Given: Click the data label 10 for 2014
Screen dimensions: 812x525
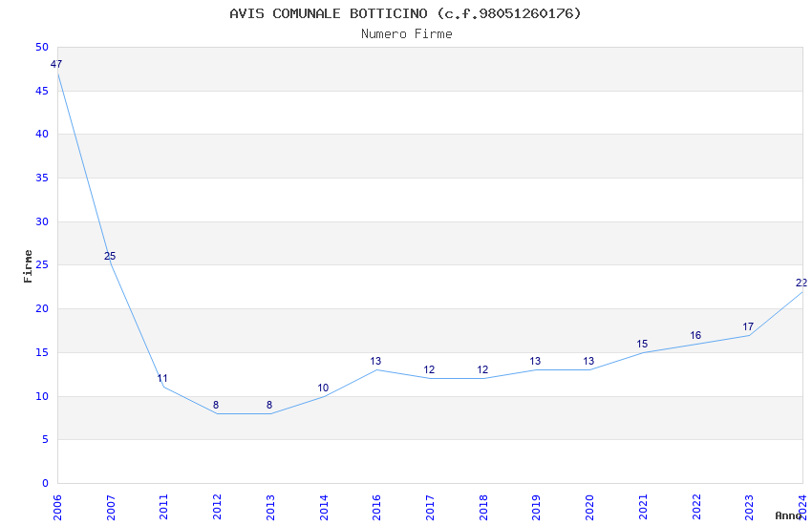Looking at the screenshot, I should point(323,388).
